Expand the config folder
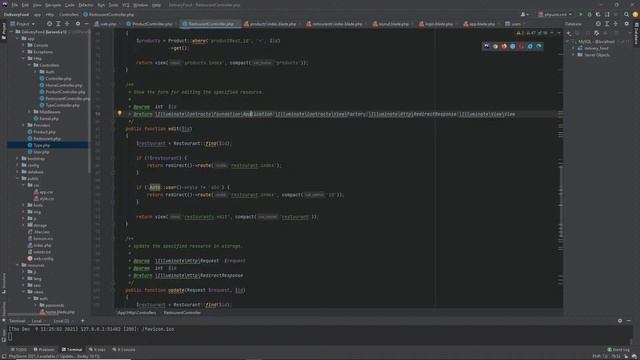 click(18, 165)
